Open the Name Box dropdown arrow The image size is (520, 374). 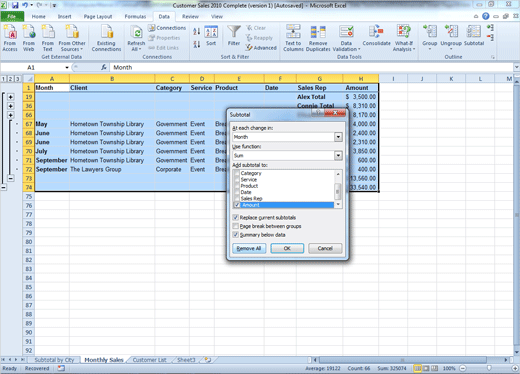pyautogui.click(x=67, y=67)
